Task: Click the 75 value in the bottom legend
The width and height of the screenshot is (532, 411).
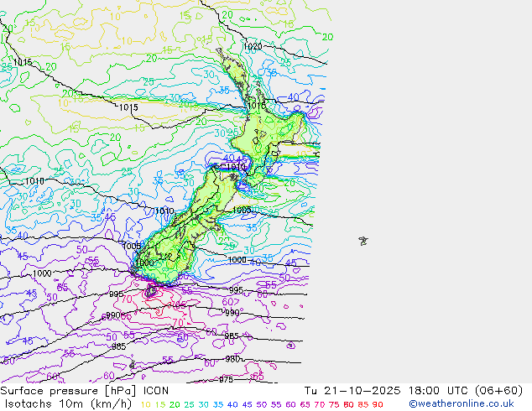Action: (x=334, y=404)
